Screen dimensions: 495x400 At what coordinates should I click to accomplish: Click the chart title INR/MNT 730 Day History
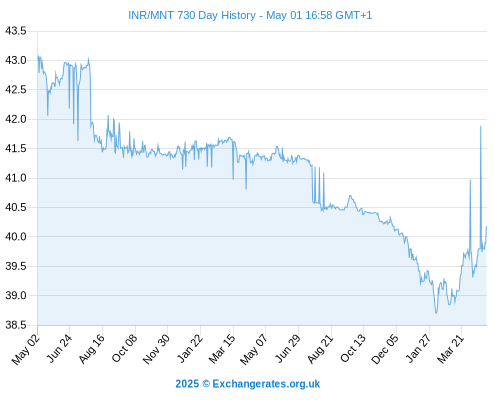click(250, 15)
